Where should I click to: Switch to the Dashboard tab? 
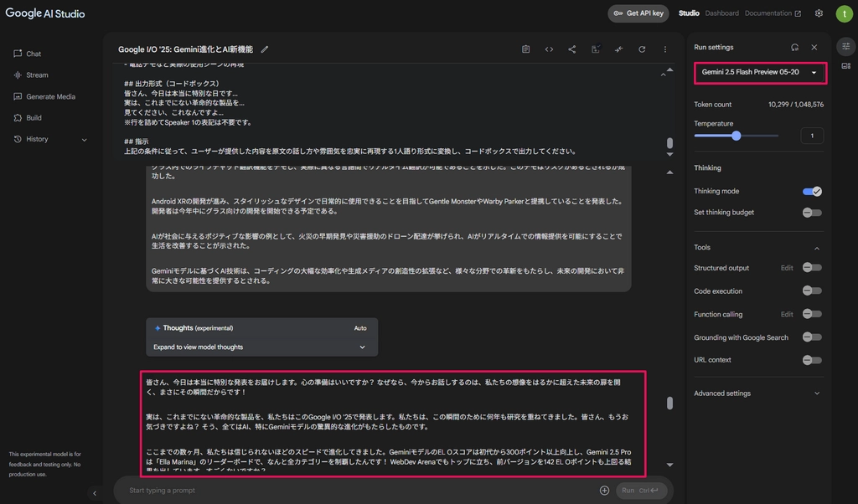pos(721,13)
